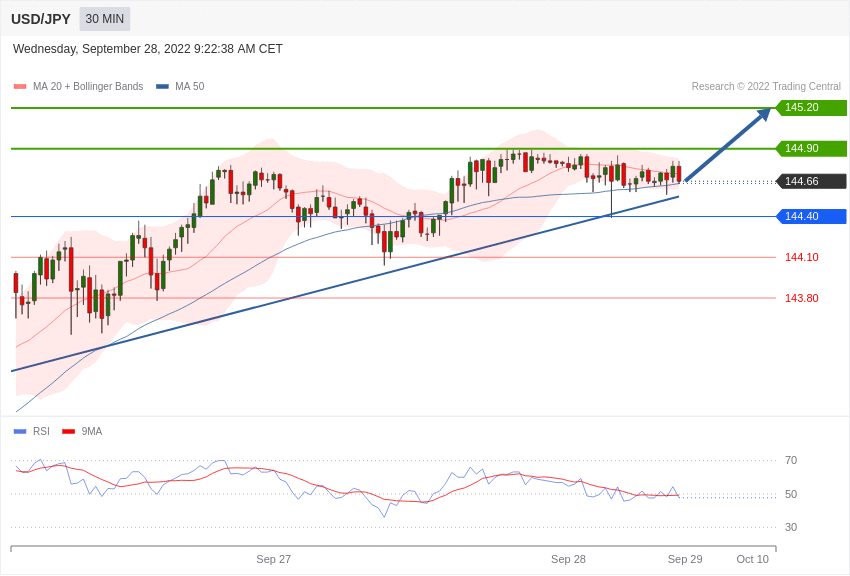Click the 30 MIN timeframe badge
This screenshot has height=576, width=850.
105,19
